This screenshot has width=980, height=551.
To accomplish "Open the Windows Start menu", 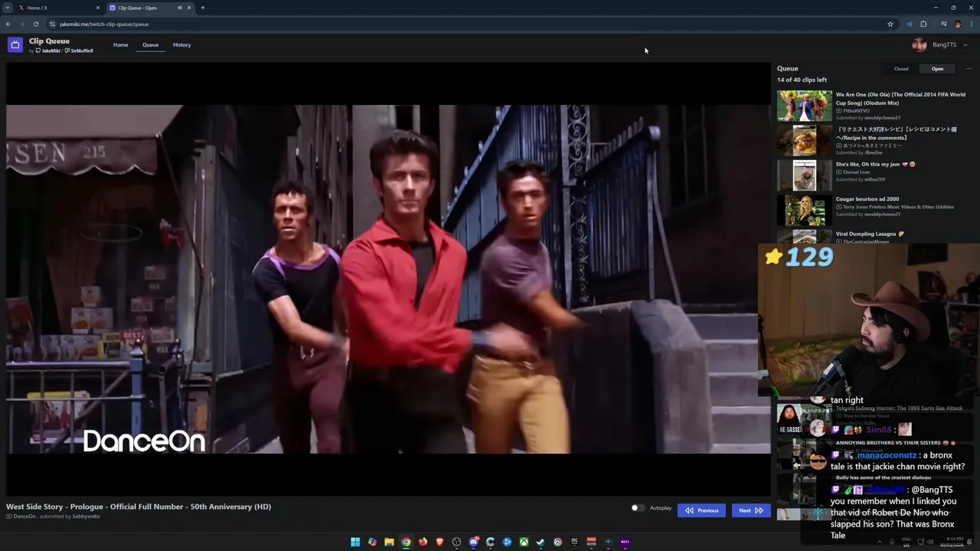I will 355,542.
